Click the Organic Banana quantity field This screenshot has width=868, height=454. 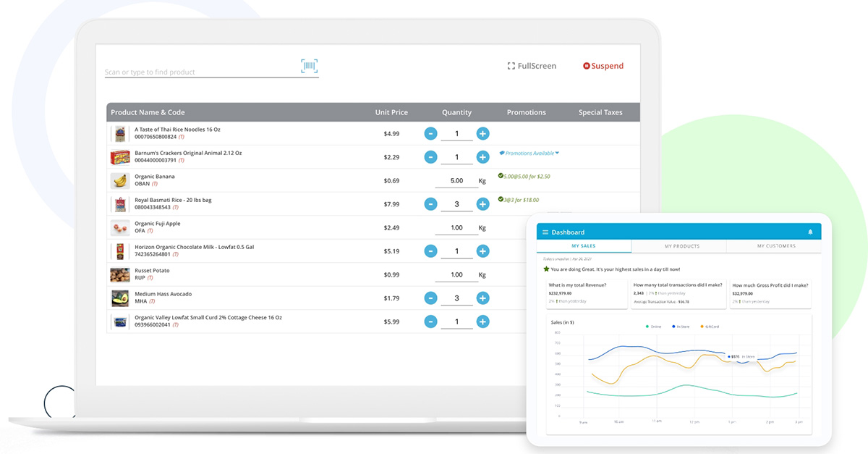point(456,181)
